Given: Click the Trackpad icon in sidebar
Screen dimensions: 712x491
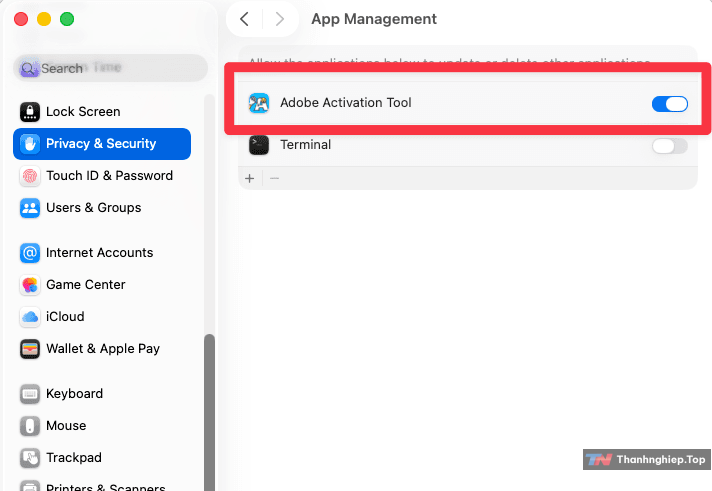Looking at the screenshot, I should click(30, 458).
